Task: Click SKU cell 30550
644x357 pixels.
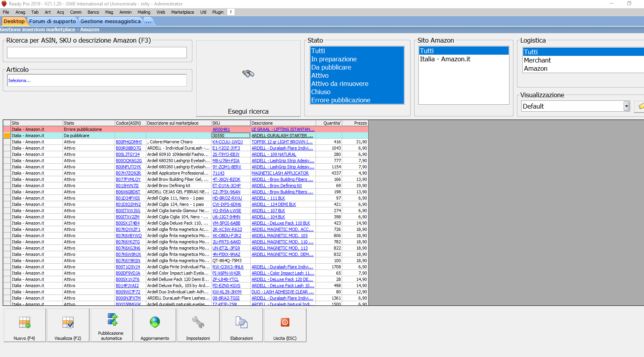Action: [231, 136]
